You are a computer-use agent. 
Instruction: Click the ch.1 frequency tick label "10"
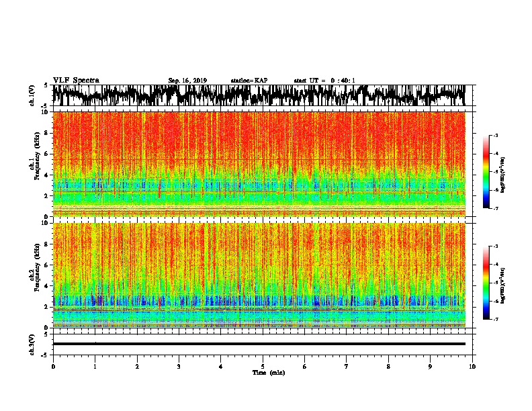tap(46, 112)
